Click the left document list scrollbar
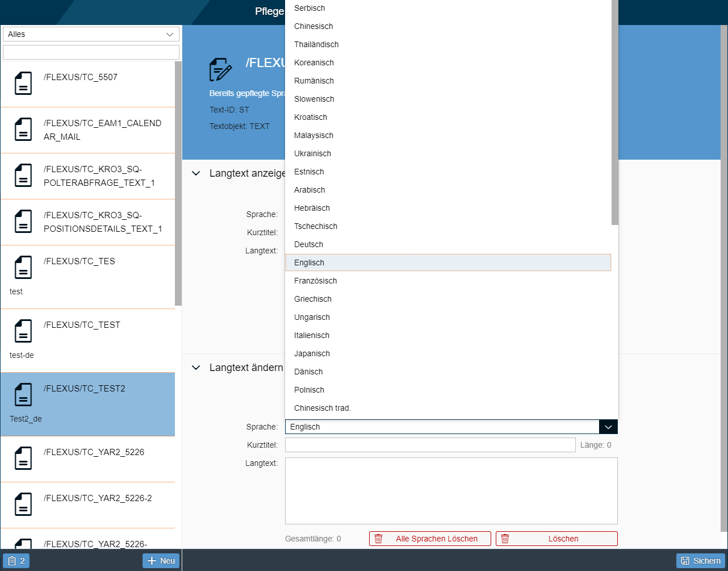The height and width of the screenshot is (571, 728). click(x=178, y=184)
